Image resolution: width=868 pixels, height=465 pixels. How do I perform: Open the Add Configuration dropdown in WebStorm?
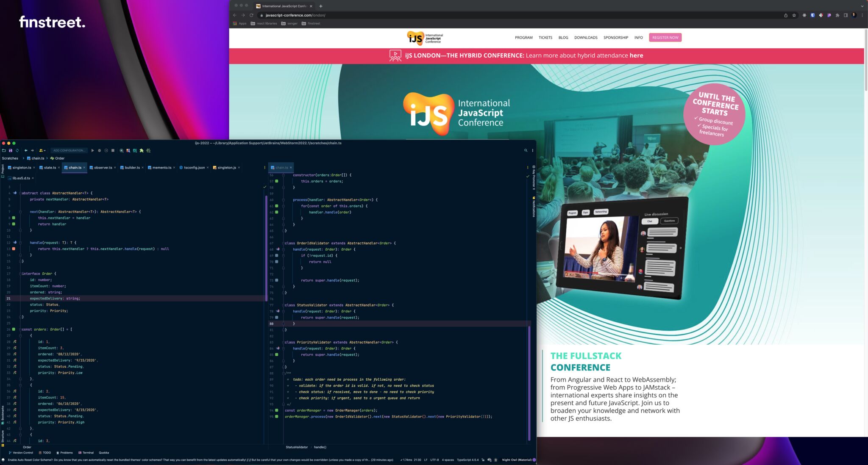69,150
